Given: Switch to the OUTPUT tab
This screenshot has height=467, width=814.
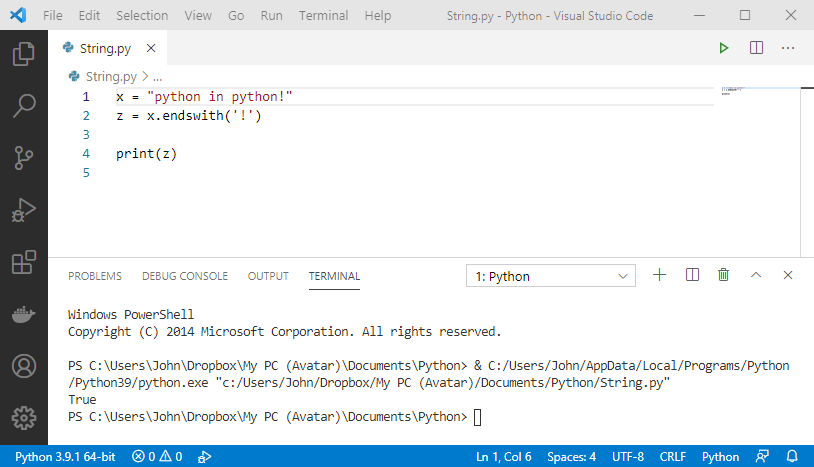Looking at the screenshot, I should pos(268,276).
